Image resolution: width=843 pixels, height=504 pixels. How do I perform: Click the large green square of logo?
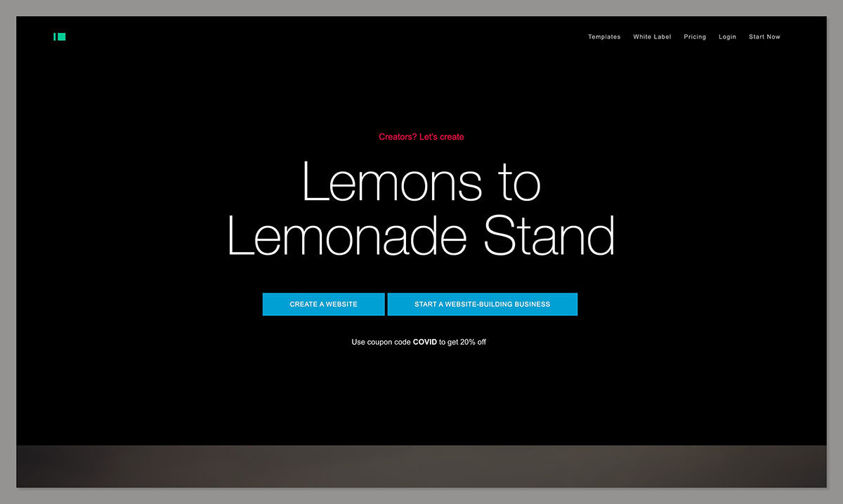pos(62,37)
